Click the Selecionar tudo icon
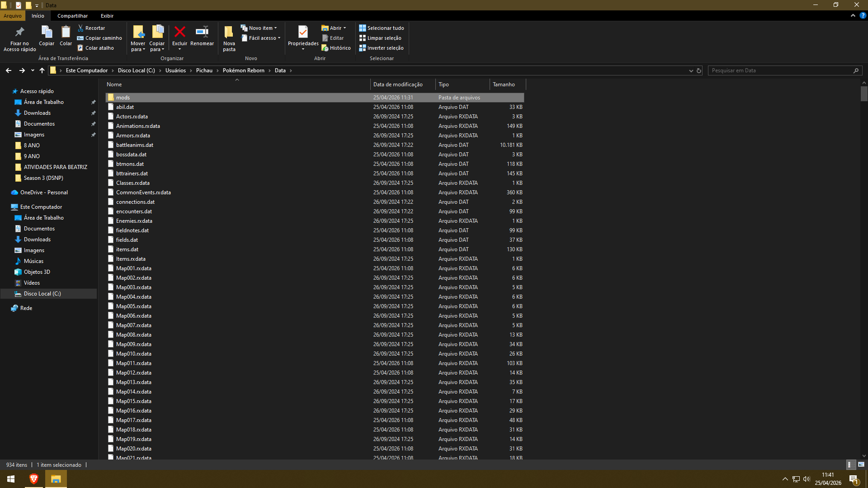 click(x=363, y=28)
